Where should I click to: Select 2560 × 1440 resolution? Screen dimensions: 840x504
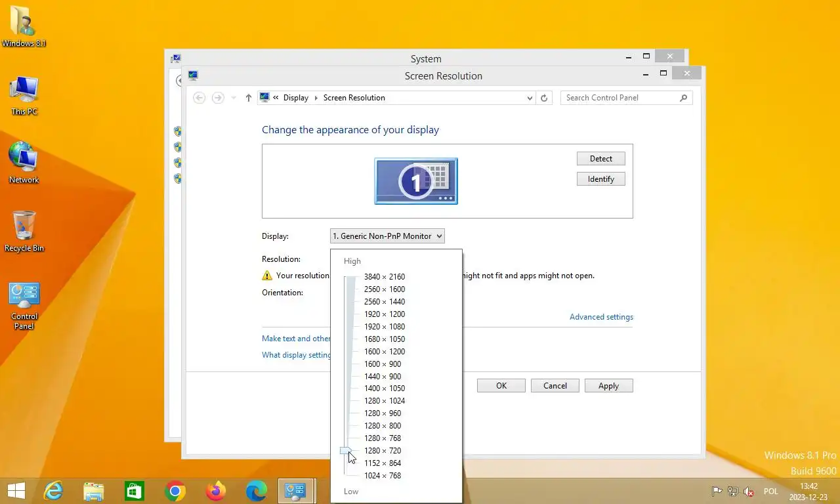[x=385, y=302]
